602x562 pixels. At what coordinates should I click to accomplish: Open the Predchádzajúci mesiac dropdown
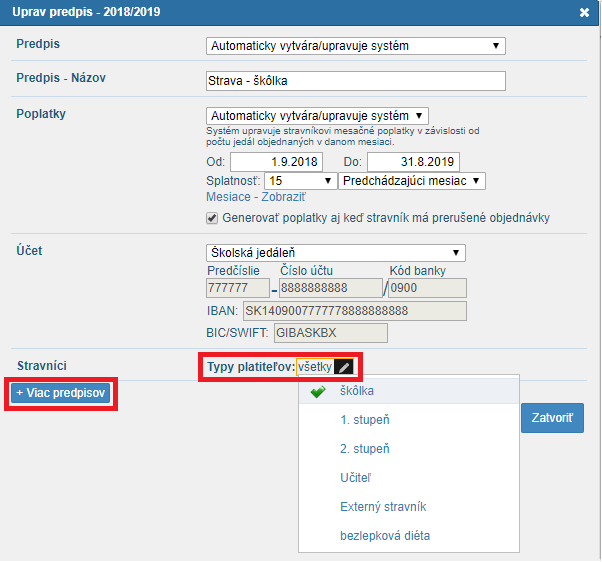[x=412, y=181]
